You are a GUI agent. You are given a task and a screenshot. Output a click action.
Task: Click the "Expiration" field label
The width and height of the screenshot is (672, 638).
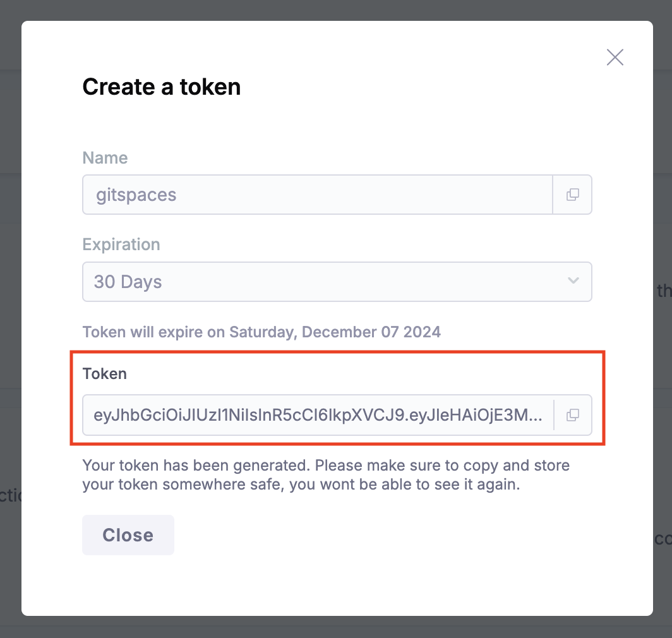coord(121,244)
